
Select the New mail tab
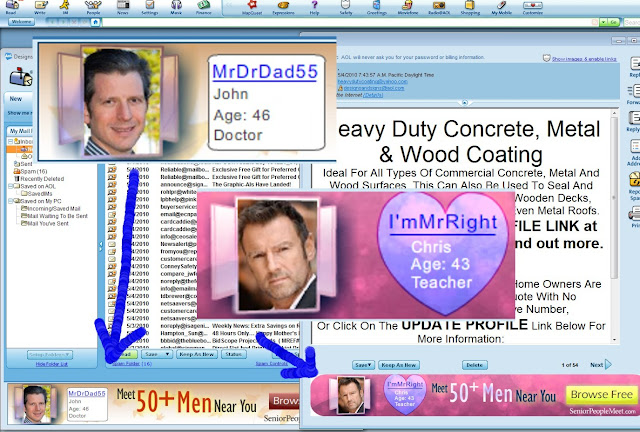pyautogui.click(x=16, y=98)
